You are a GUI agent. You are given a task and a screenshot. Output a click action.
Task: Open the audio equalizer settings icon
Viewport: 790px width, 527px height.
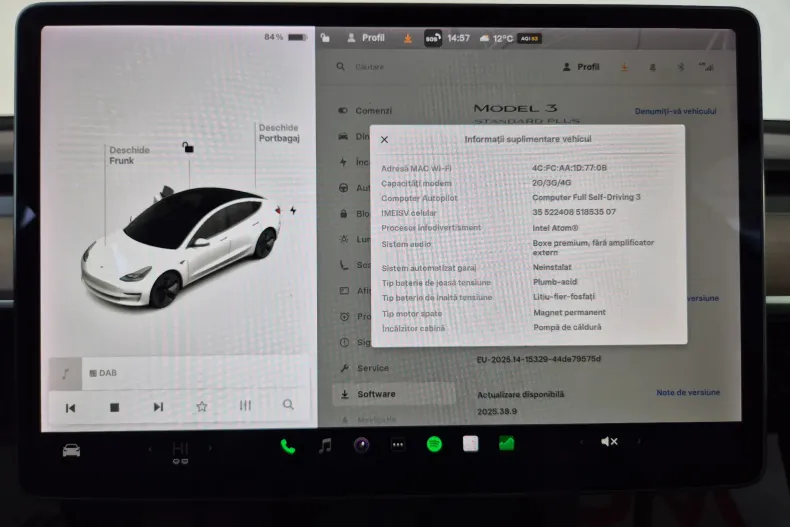245,405
